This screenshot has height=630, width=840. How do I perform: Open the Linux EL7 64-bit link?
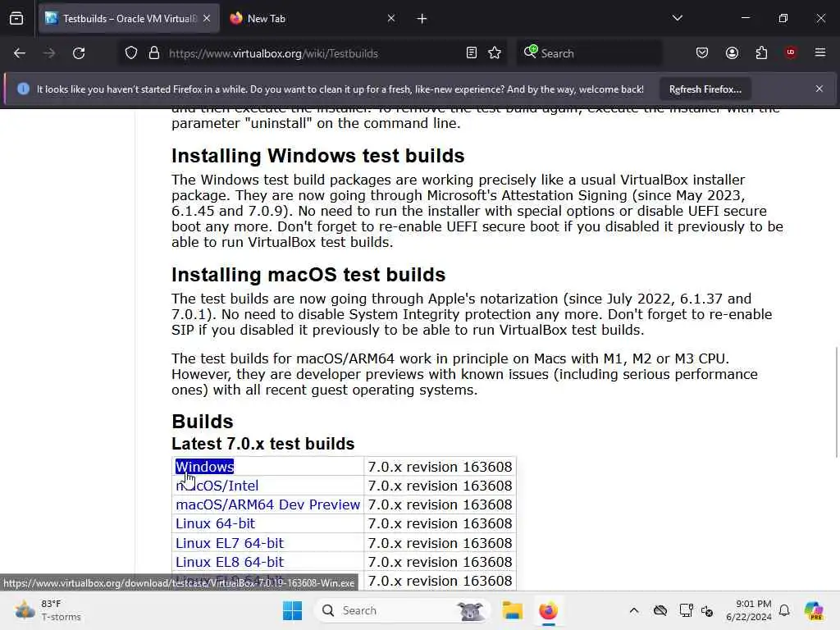230,543
